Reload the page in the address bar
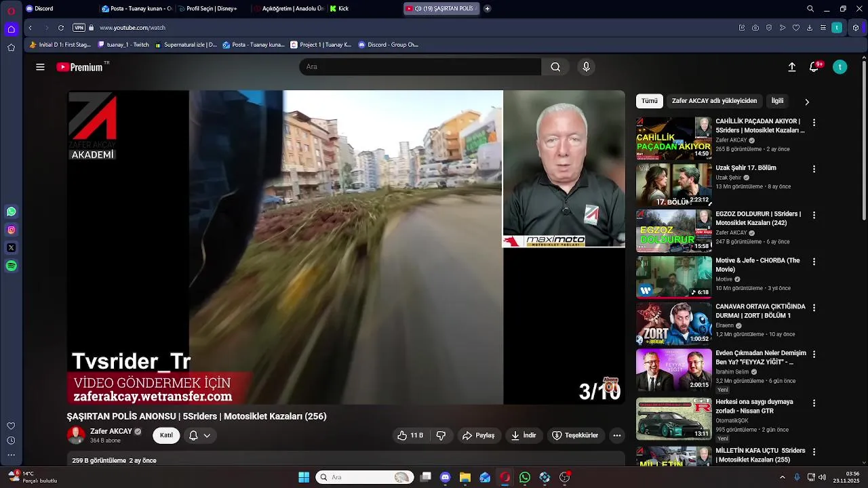The height and width of the screenshot is (488, 868). click(x=61, y=28)
